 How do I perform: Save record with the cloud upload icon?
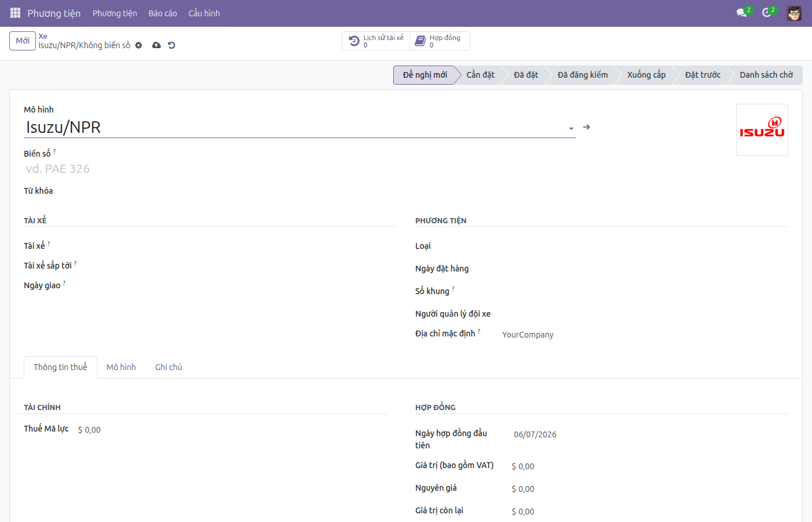(x=156, y=45)
